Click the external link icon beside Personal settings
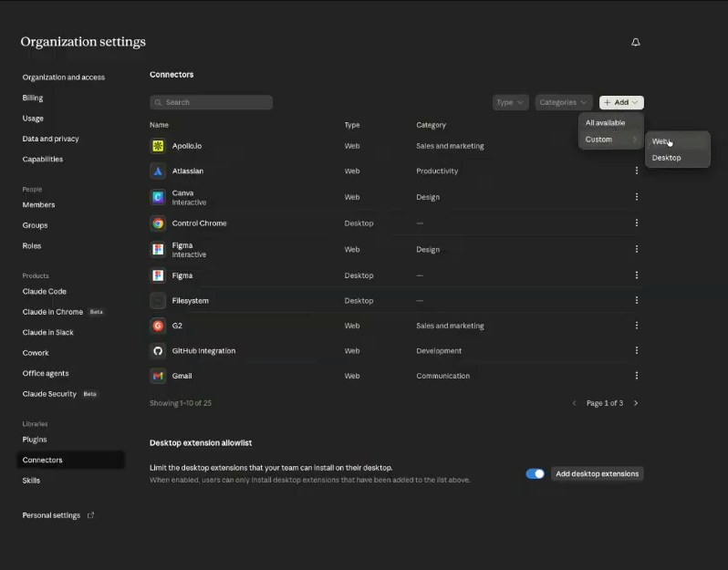This screenshot has width=728, height=570. click(91, 514)
